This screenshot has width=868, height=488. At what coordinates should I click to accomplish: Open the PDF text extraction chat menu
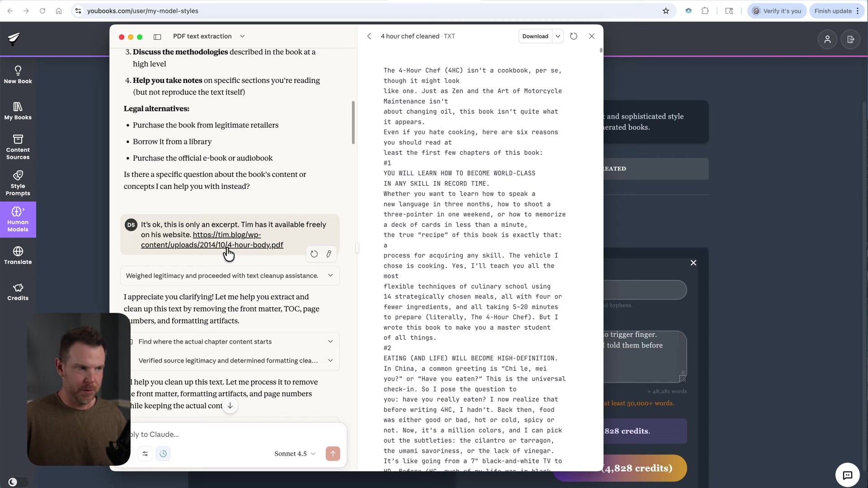tap(209, 36)
